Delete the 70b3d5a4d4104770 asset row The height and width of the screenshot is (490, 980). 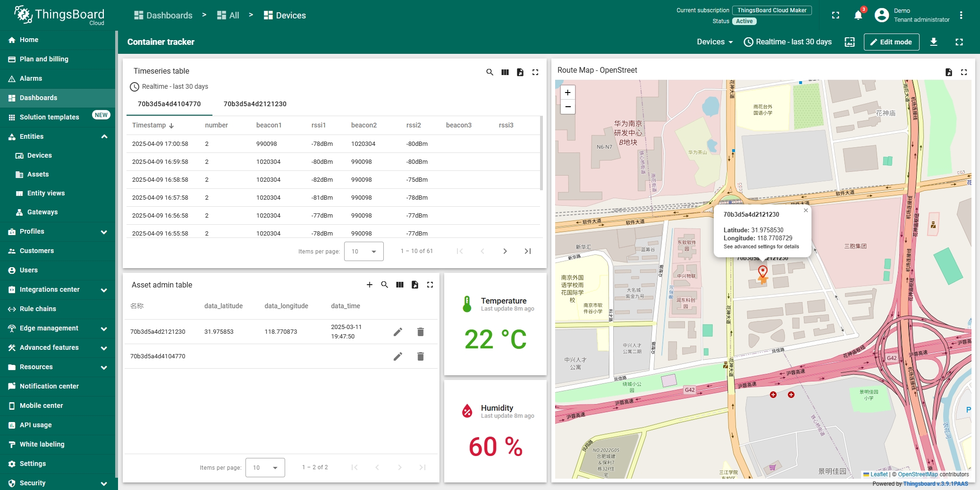pyautogui.click(x=421, y=356)
